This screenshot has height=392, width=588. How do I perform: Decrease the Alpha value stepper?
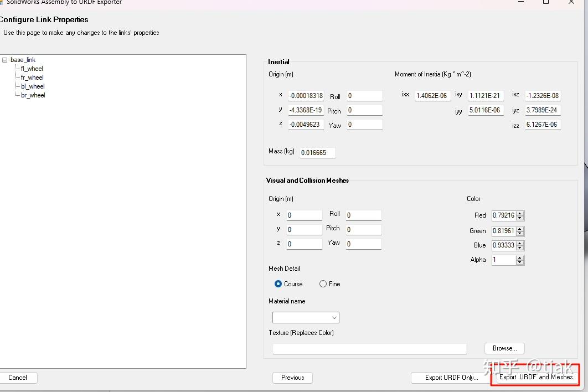click(x=520, y=262)
